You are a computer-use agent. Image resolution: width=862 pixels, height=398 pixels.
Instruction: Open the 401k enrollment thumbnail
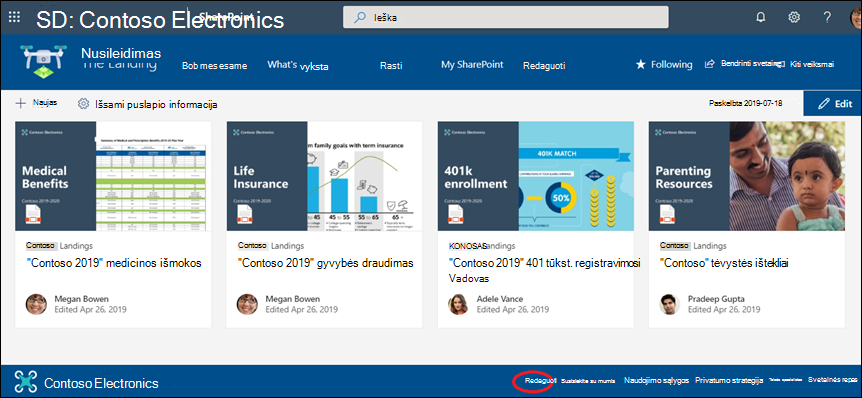coord(535,176)
